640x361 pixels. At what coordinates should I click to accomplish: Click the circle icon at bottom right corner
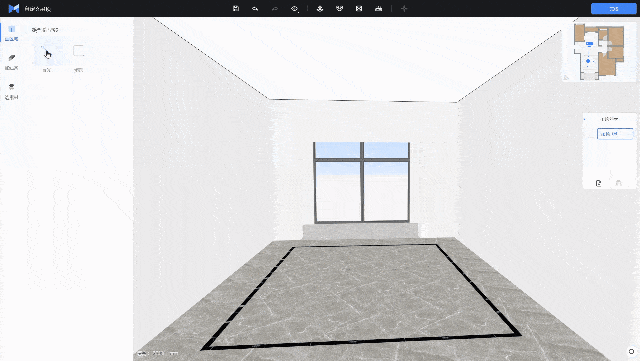[631, 351]
